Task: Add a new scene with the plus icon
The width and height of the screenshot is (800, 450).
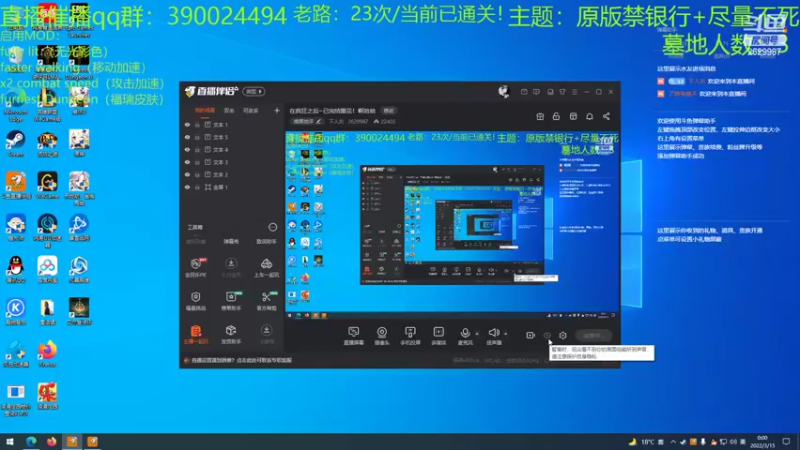Action: click(x=277, y=110)
